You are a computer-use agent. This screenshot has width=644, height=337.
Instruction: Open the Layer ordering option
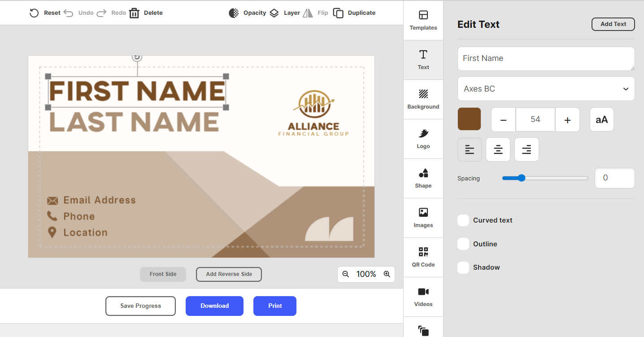coord(285,13)
